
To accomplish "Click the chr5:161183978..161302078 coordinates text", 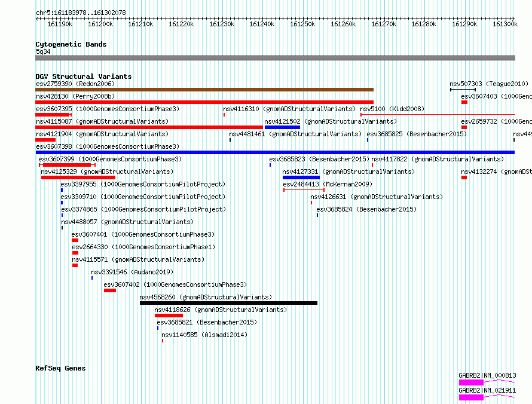I will click(81, 13).
